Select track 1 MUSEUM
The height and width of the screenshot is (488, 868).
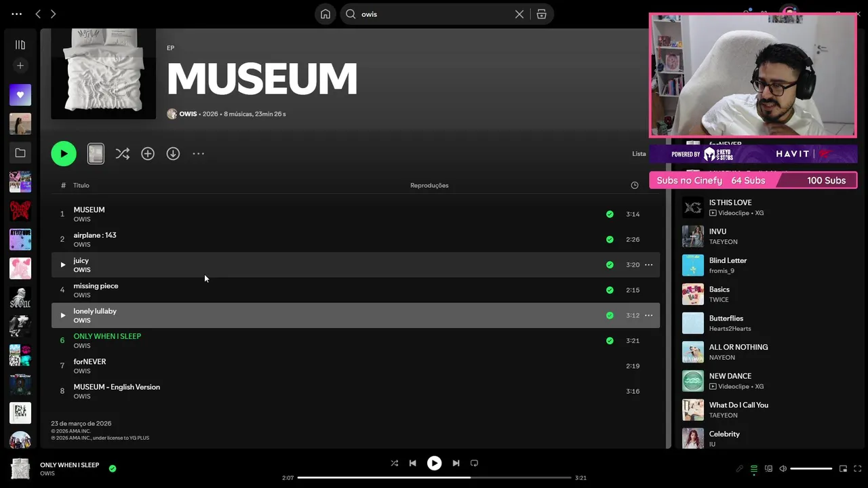355,214
